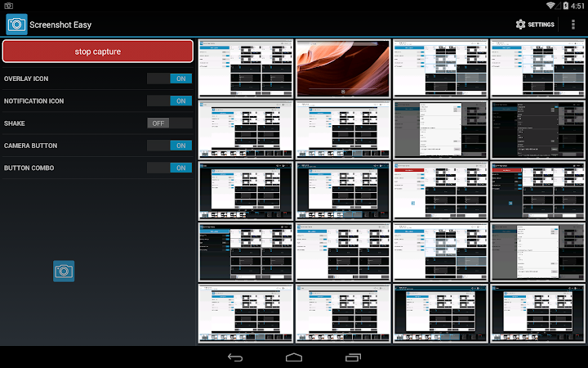The width and height of the screenshot is (588, 368).
Task: Turn off the Overlay Icon switch
Action: pos(170,79)
